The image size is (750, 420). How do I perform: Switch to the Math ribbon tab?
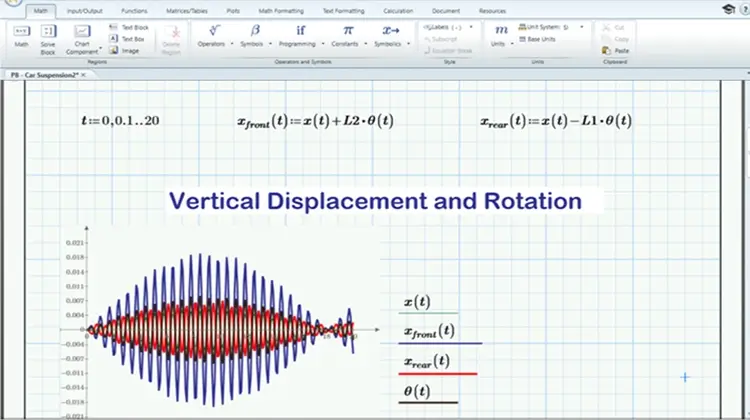pos(41,11)
